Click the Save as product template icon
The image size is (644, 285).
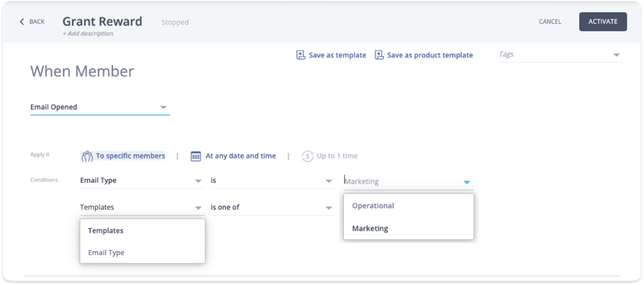(x=379, y=55)
